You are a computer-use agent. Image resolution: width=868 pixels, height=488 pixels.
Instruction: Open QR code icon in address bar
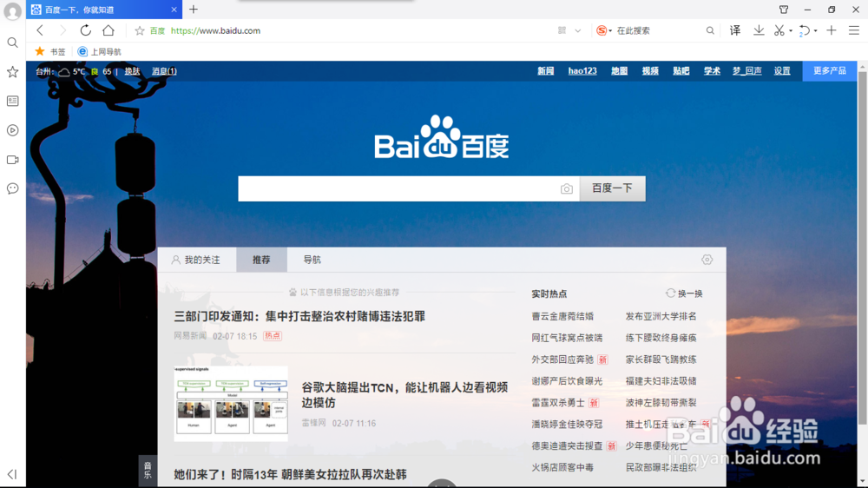(x=562, y=30)
